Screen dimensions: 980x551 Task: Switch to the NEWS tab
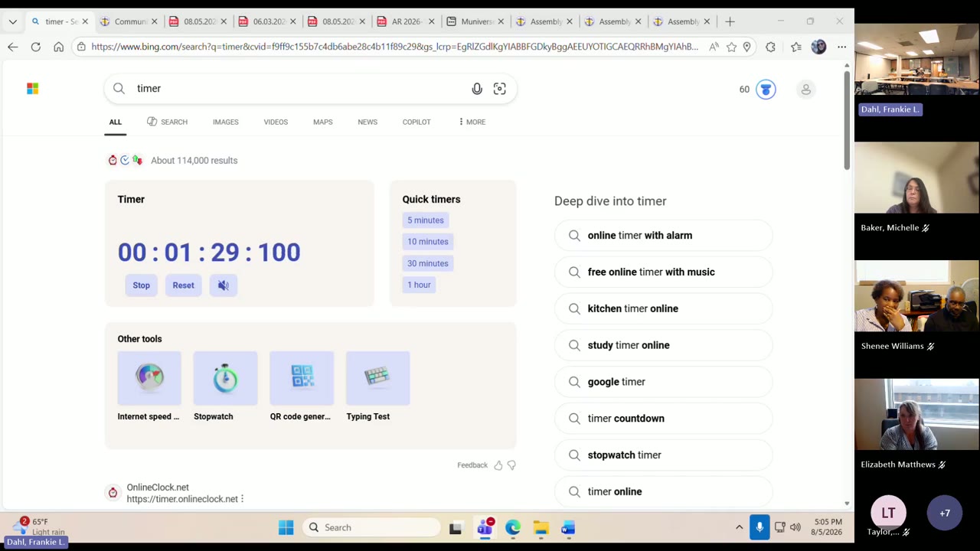pos(367,122)
